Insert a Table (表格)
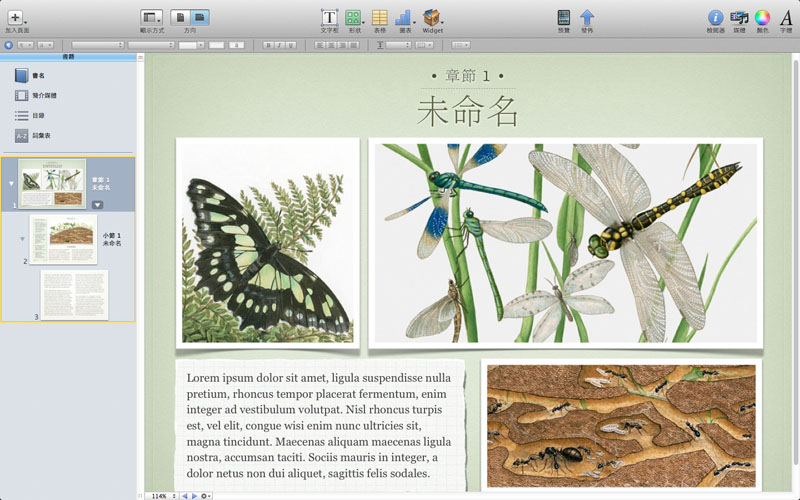The width and height of the screenshot is (800, 500). [x=380, y=17]
